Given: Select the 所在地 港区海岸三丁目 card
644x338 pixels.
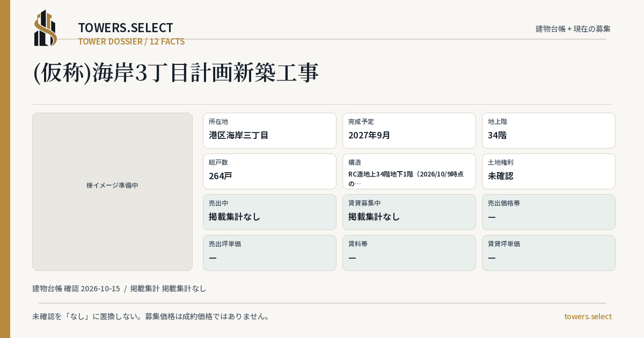Looking at the screenshot, I should click(x=269, y=130).
